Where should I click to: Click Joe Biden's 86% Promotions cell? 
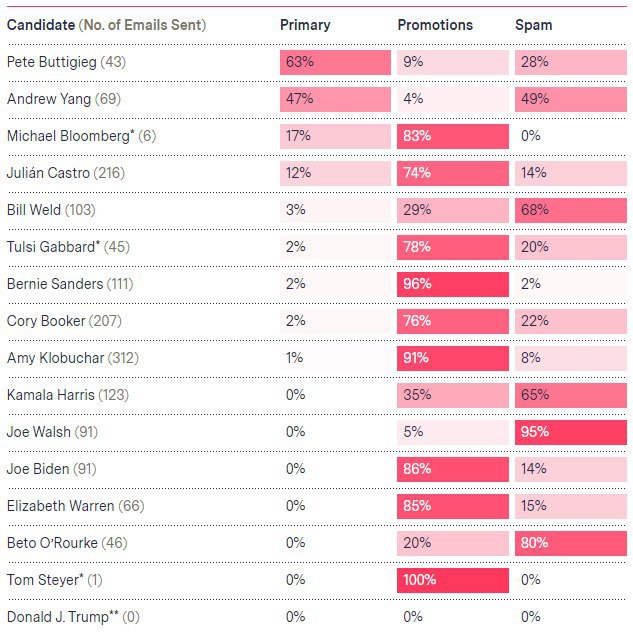point(453,469)
